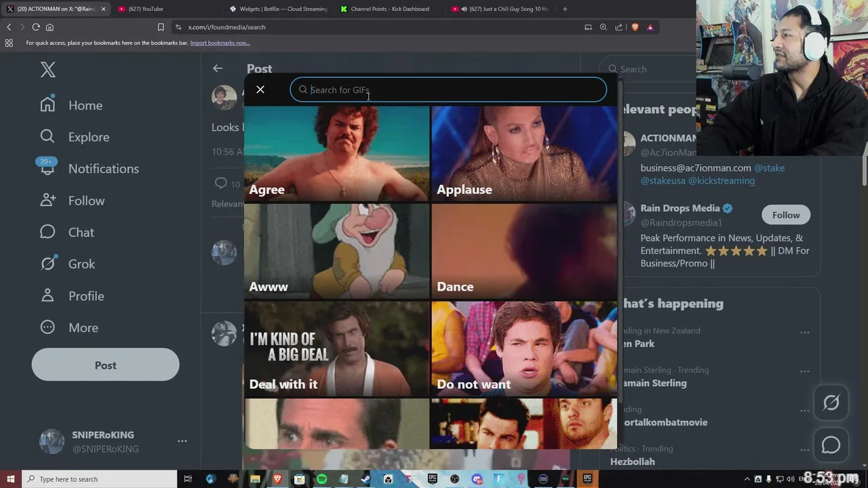Open options for Hezbollah trend
868x488 pixels.
click(804, 451)
